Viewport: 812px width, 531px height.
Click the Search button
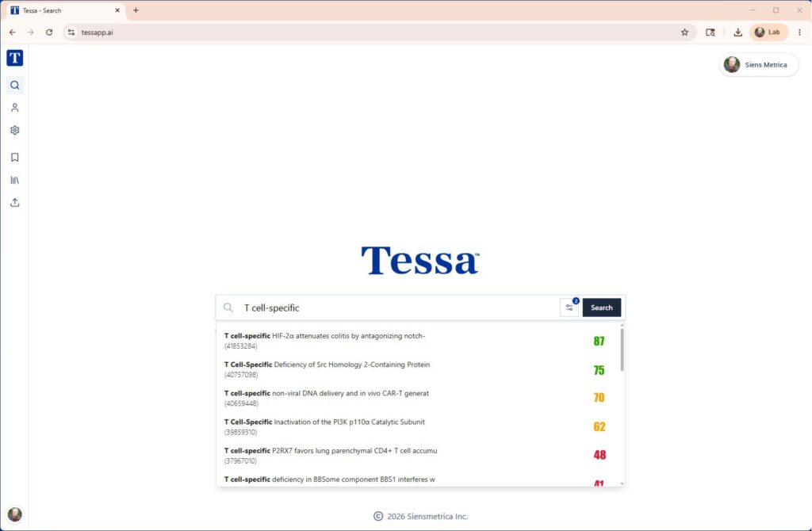pyautogui.click(x=601, y=308)
